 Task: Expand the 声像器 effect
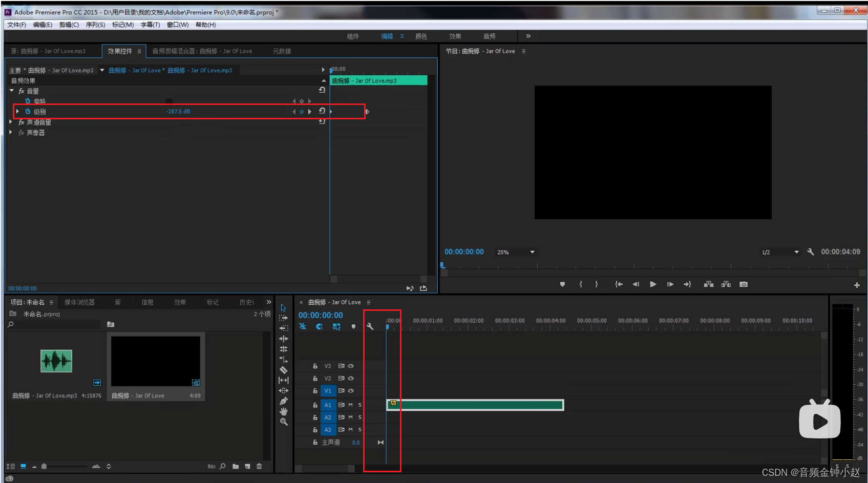click(x=11, y=132)
